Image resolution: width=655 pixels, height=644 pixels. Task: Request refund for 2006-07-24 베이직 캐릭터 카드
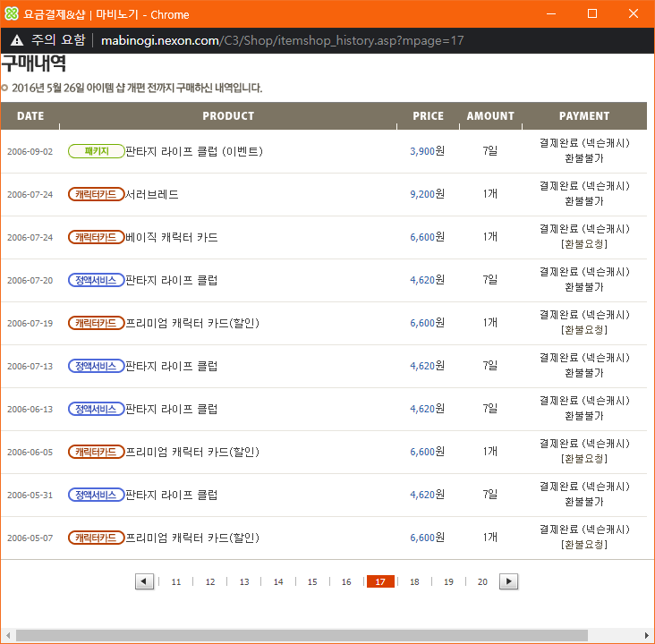[x=584, y=244]
